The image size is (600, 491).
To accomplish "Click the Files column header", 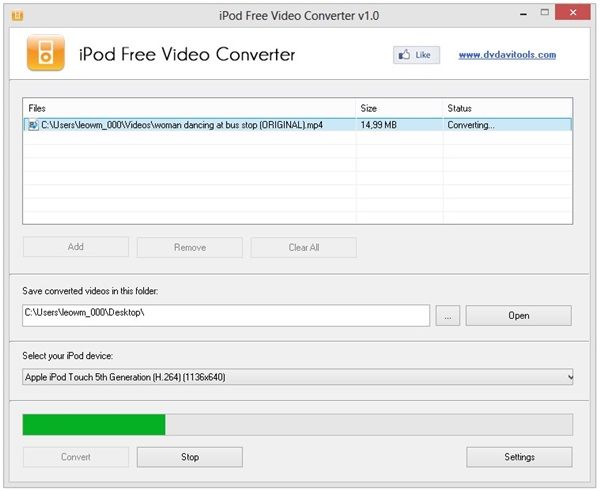I will point(189,108).
